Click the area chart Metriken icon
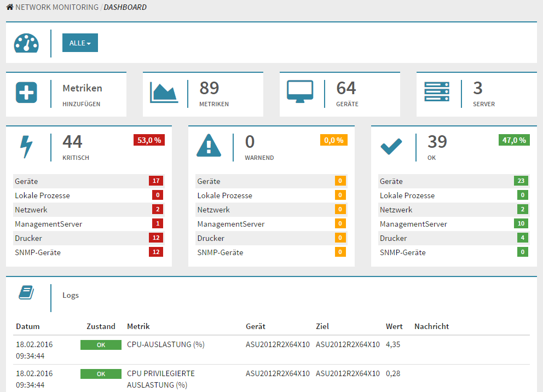The width and height of the screenshot is (543, 392). click(x=164, y=93)
